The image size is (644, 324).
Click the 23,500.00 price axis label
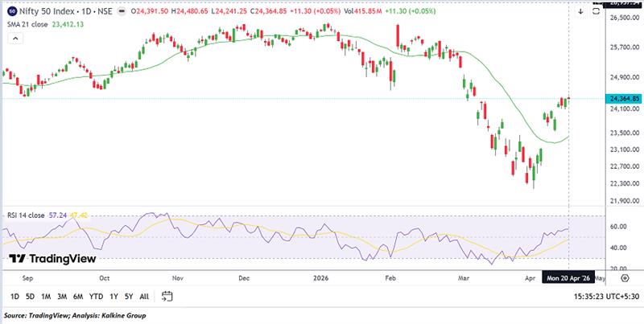[x=624, y=133]
